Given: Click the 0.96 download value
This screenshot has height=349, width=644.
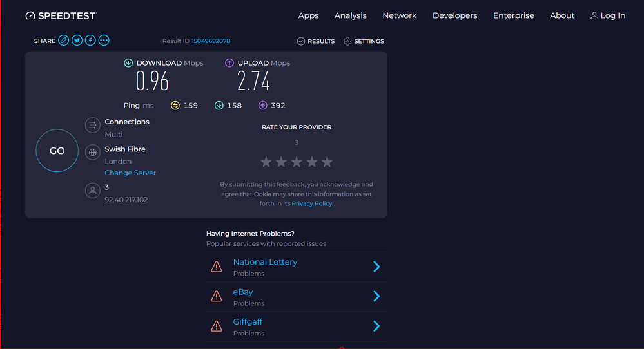Looking at the screenshot, I should [x=152, y=81].
